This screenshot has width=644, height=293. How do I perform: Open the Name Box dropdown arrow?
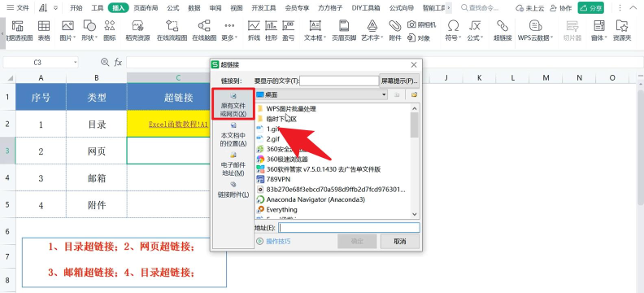(x=75, y=63)
